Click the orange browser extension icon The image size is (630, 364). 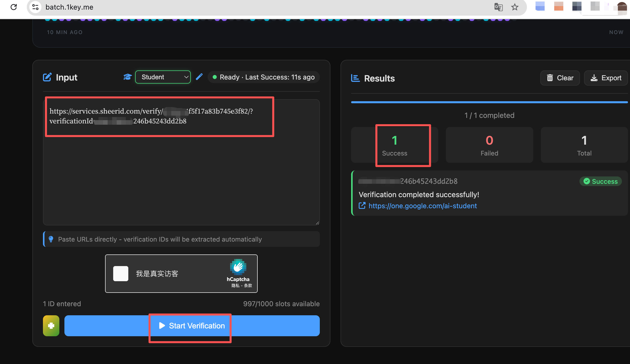click(x=559, y=6)
